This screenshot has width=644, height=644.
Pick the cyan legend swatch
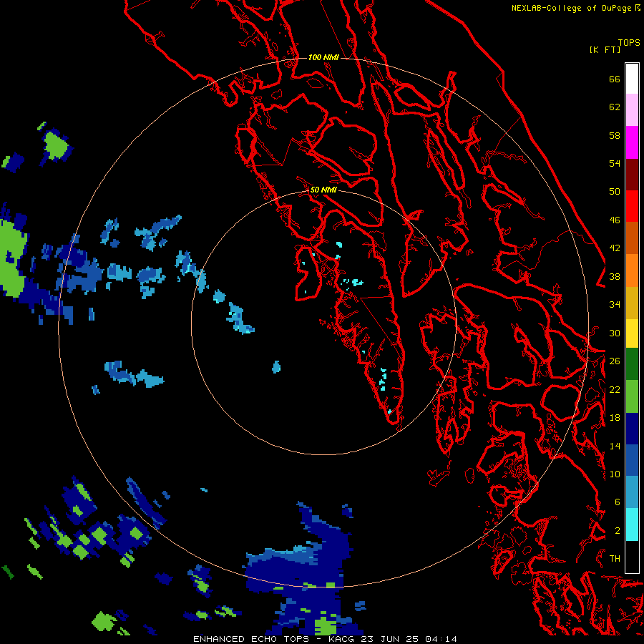click(x=632, y=524)
